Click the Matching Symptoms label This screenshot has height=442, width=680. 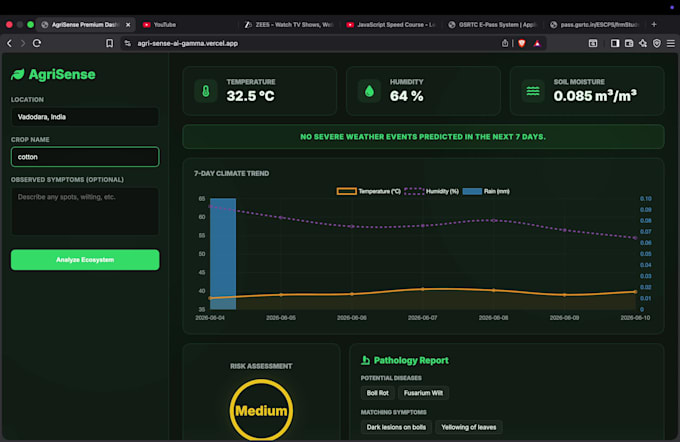click(x=393, y=412)
